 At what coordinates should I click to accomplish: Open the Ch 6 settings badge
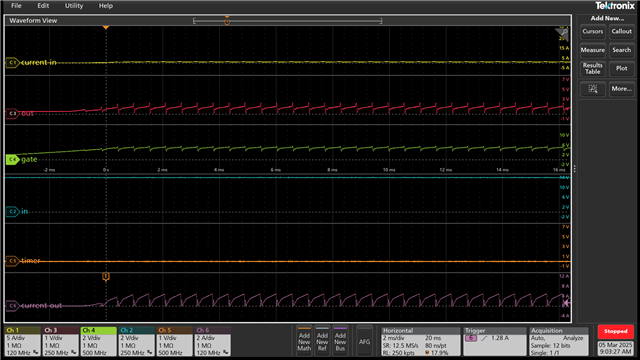[213, 341]
